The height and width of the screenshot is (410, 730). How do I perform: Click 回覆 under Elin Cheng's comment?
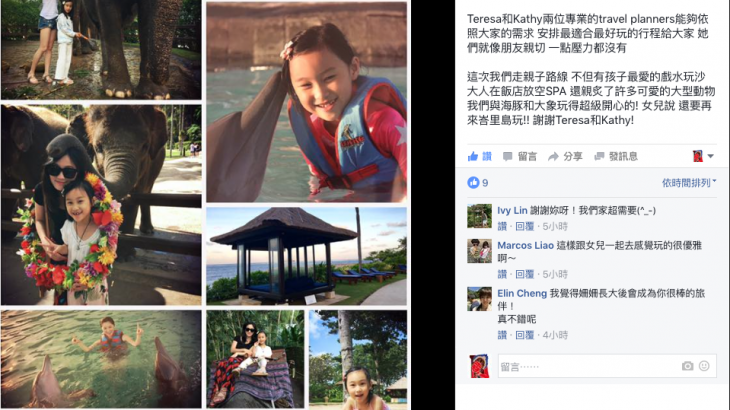click(525, 335)
